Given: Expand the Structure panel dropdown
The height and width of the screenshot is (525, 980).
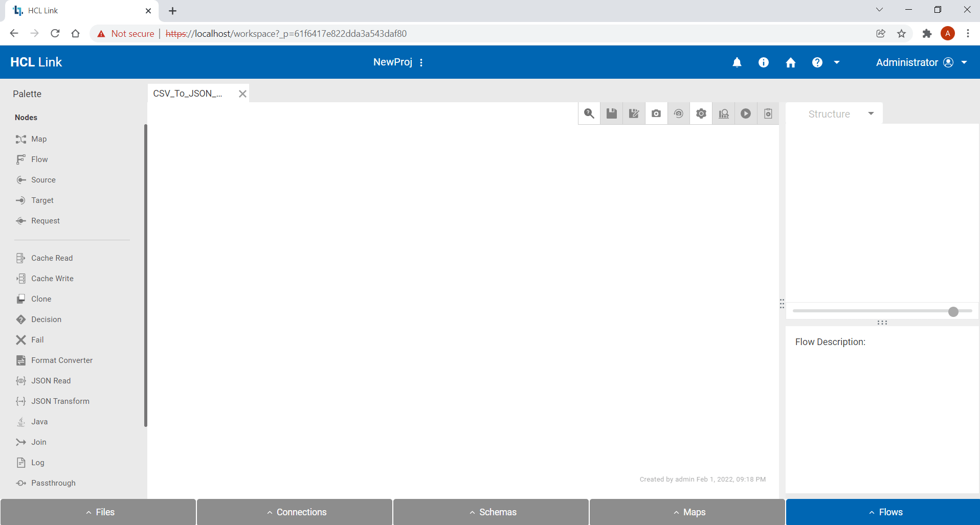Looking at the screenshot, I should 872,113.
